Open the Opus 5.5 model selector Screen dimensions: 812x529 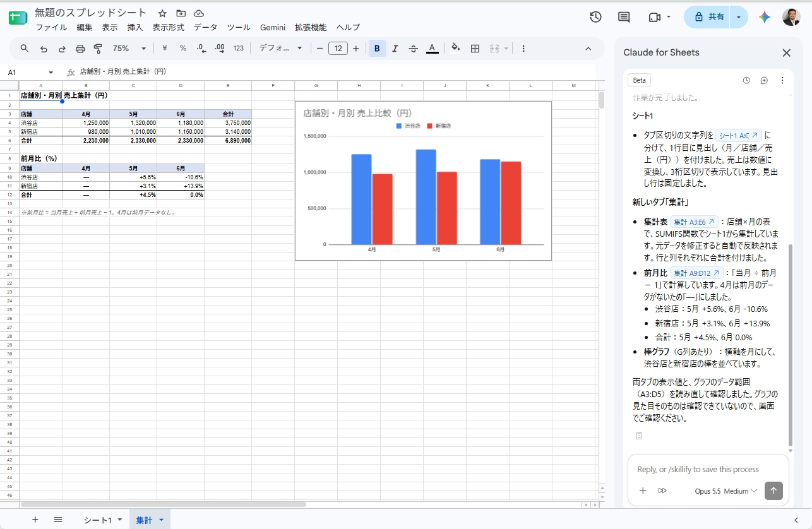coord(725,490)
